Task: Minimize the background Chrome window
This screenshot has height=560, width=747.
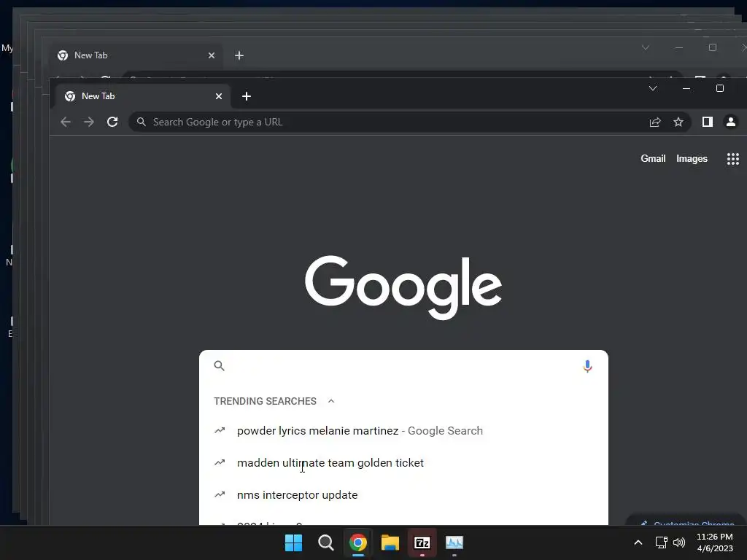Action: pos(679,47)
